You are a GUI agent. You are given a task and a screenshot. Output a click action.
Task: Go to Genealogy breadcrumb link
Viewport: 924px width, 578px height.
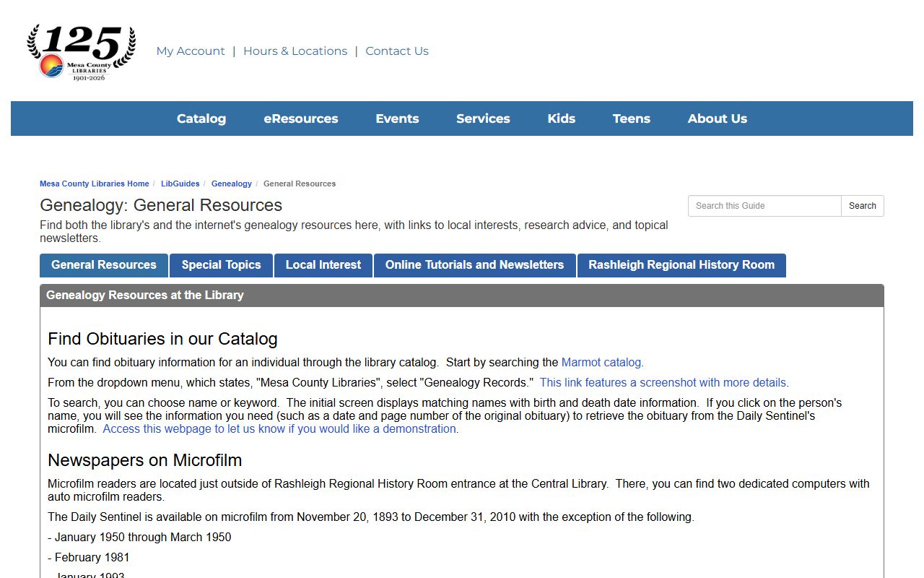tap(232, 184)
